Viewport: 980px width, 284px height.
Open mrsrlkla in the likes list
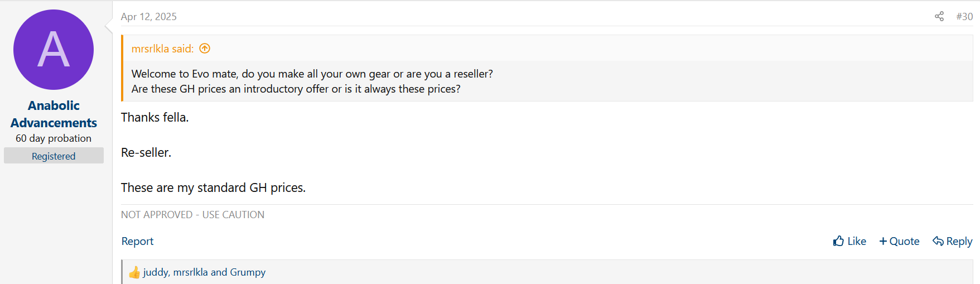[190, 272]
